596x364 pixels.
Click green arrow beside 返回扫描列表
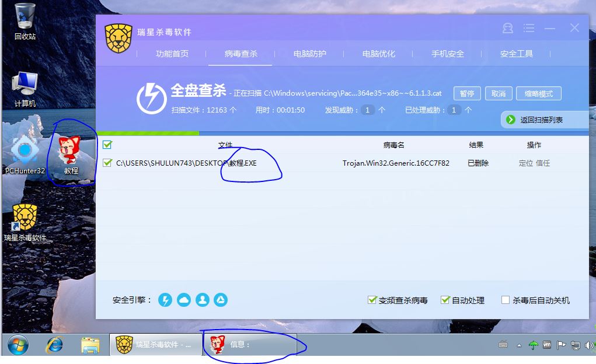click(x=510, y=120)
